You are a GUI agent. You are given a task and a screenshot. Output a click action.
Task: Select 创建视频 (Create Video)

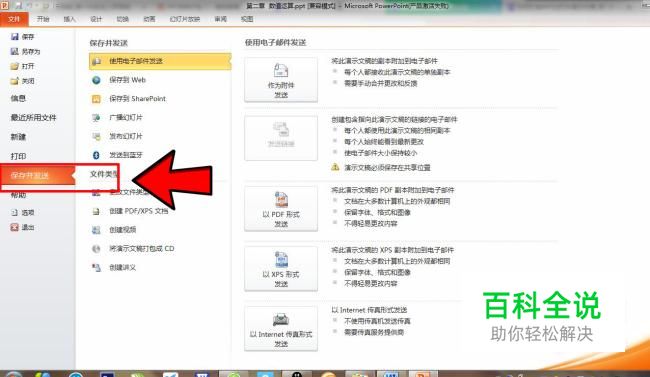[x=114, y=230]
